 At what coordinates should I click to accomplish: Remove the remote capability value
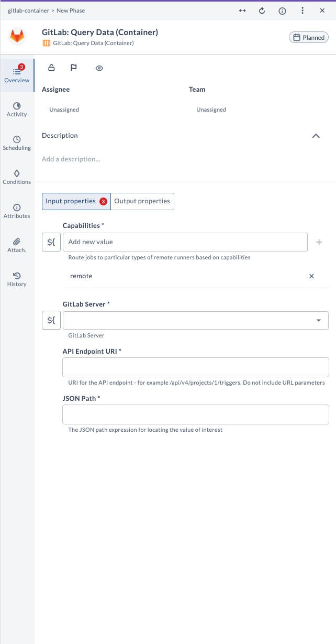pos(312,276)
